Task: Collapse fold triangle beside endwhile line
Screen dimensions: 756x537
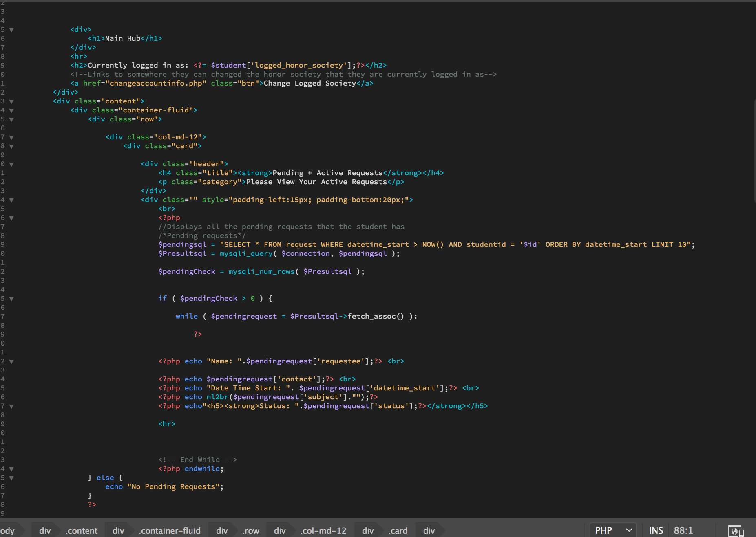Action: click(x=11, y=469)
